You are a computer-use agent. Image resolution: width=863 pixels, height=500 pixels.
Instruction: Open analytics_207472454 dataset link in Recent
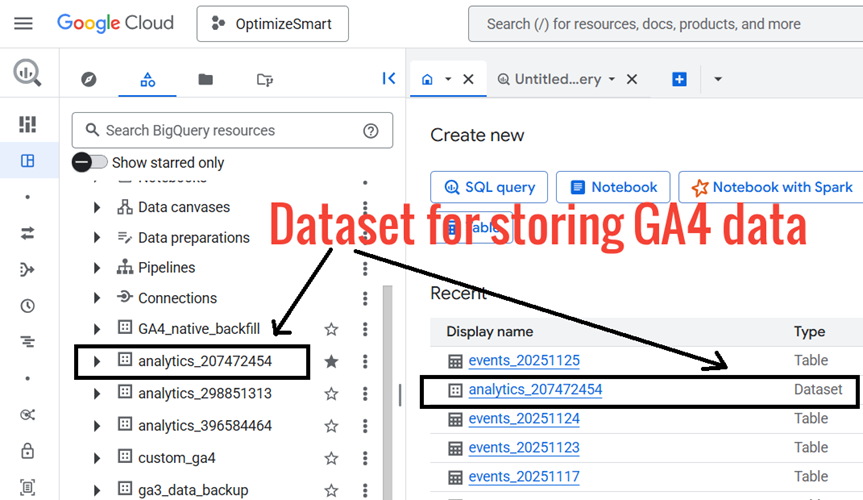536,390
